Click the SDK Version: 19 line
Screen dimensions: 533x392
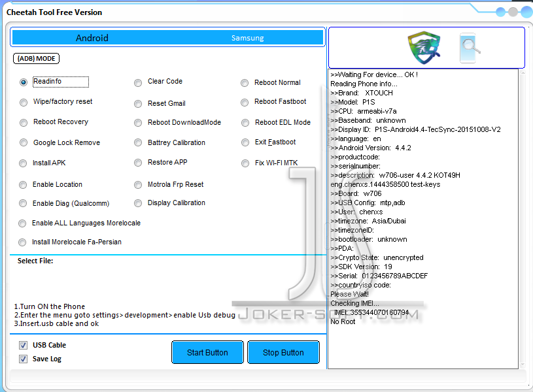click(362, 267)
